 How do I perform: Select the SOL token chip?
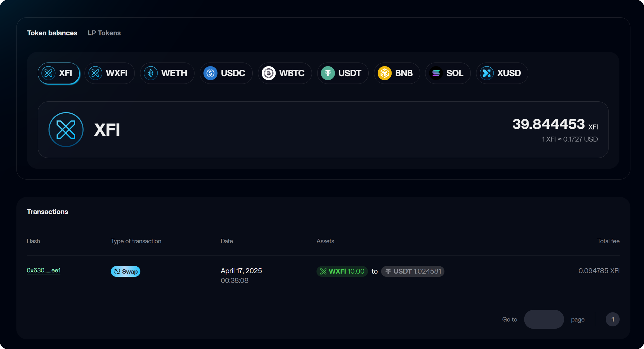coord(448,73)
